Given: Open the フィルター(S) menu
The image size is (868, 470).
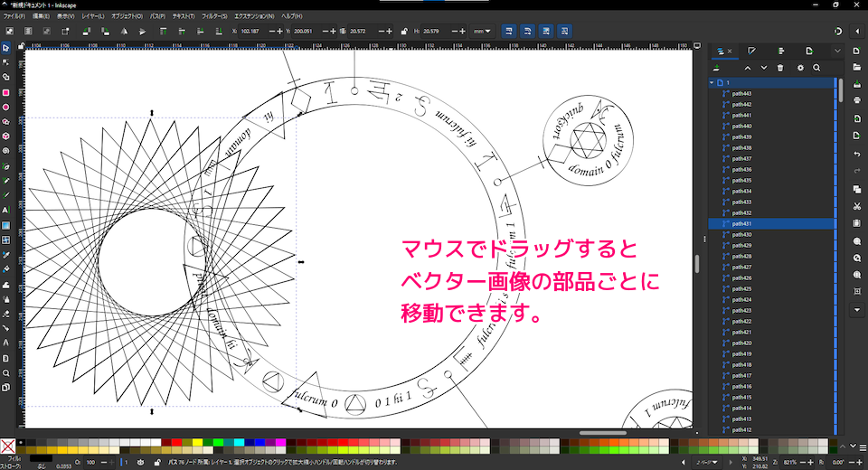Looking at the screenshot, I should [x=214, y=16].
